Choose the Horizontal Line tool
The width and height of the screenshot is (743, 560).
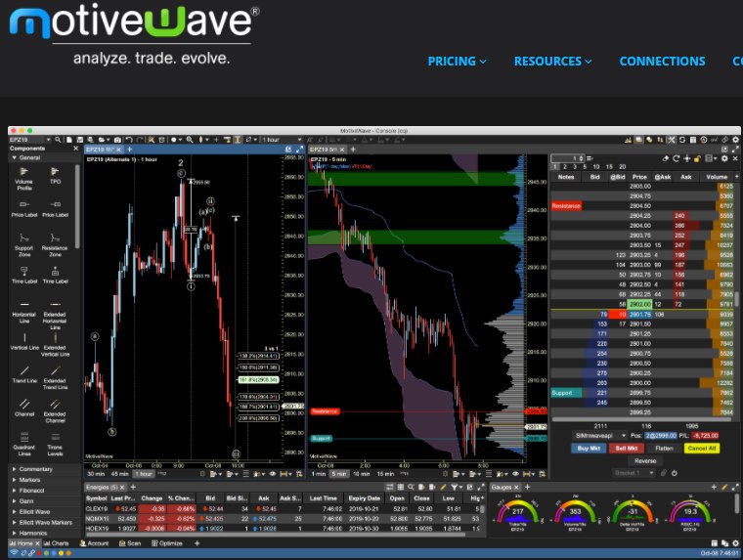24,311
